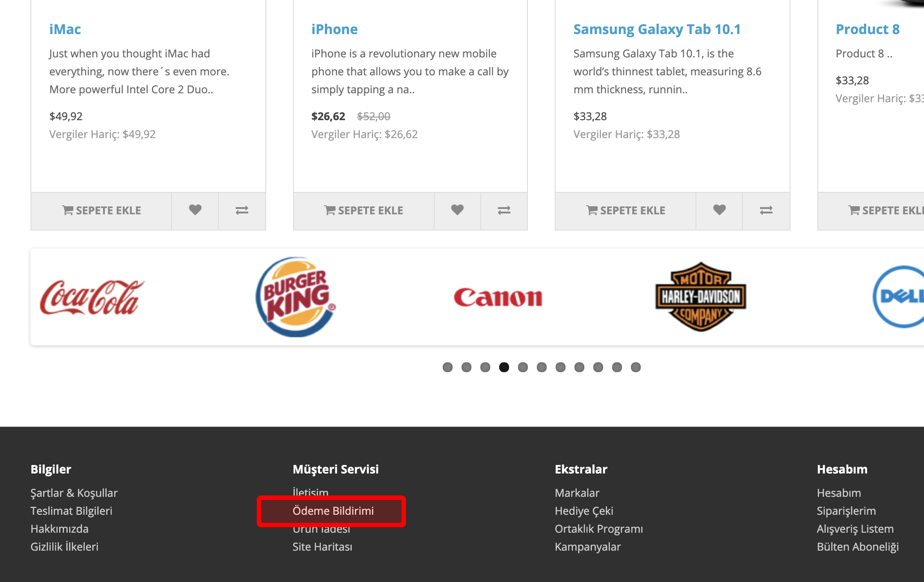Heart the Samsung Galaxy Tab 10.1 product

719,211
